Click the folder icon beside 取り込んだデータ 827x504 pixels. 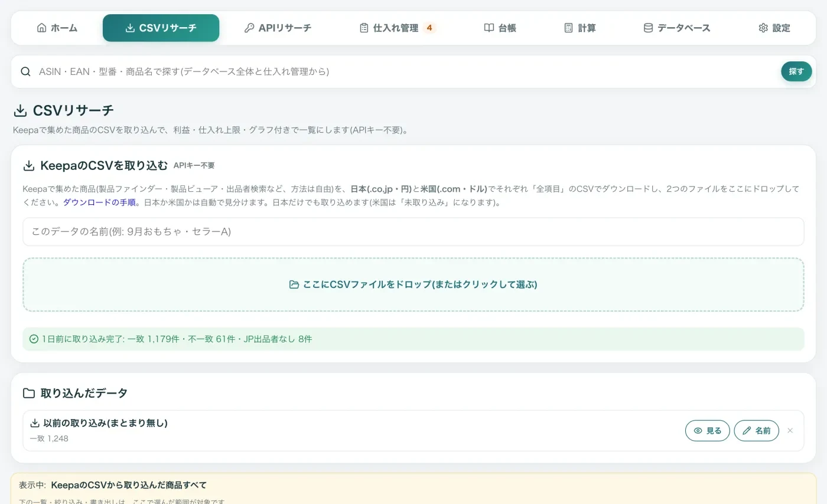coord(28,393)
